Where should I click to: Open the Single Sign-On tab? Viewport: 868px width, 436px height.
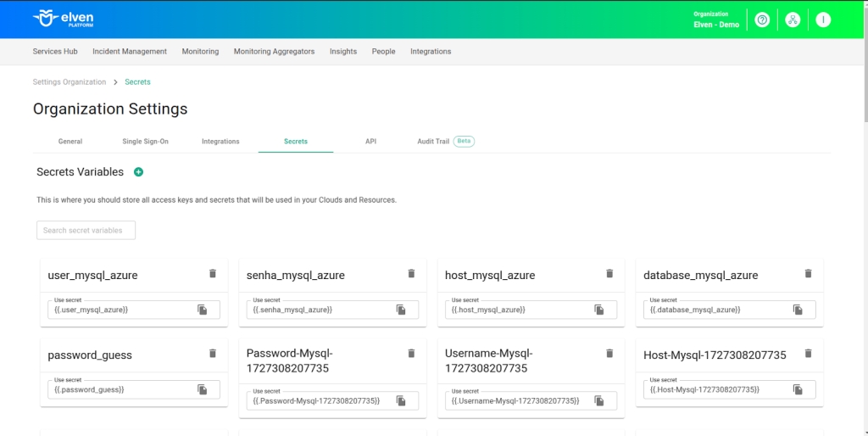point(145,142)
